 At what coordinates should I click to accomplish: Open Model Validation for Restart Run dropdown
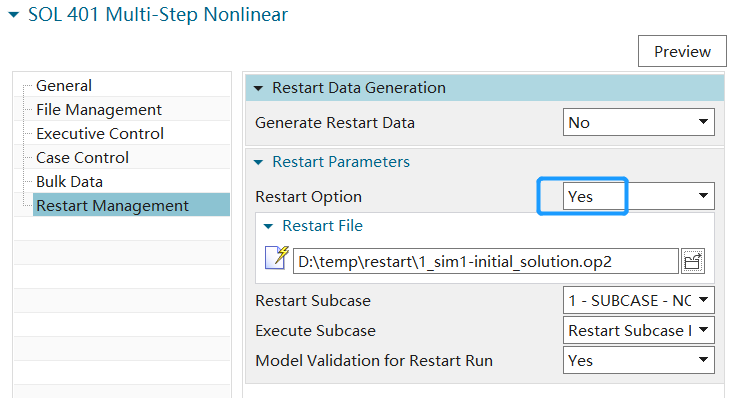[x=639, y=360]
